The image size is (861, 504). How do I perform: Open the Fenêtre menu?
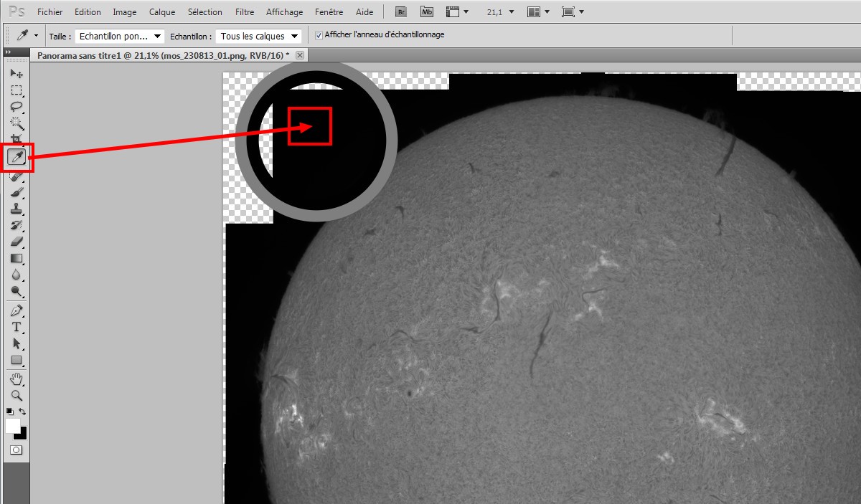[x=329, y=12]
